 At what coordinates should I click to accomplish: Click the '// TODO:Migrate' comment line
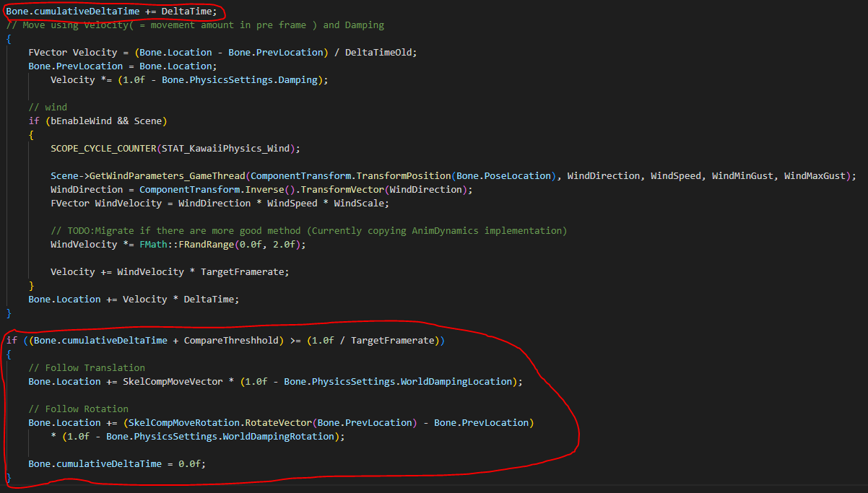tap(309, 230)
